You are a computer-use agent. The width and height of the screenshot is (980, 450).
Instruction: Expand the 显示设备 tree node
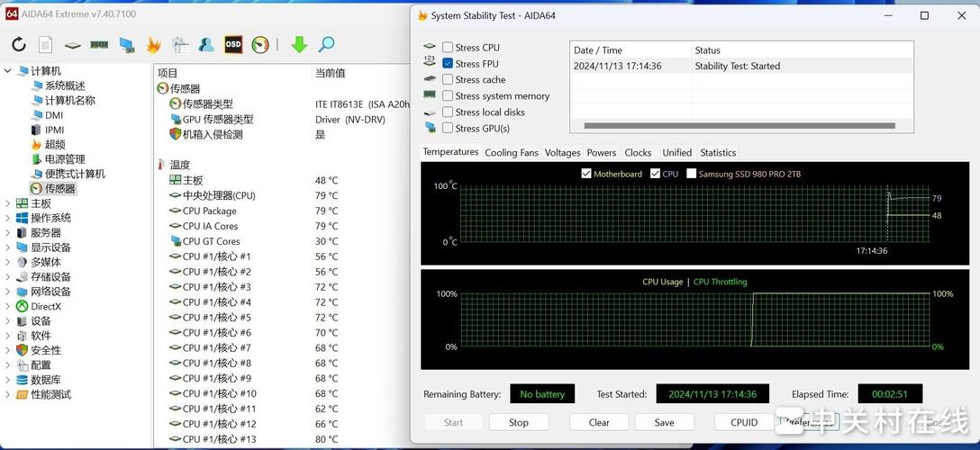coord(7,247)
